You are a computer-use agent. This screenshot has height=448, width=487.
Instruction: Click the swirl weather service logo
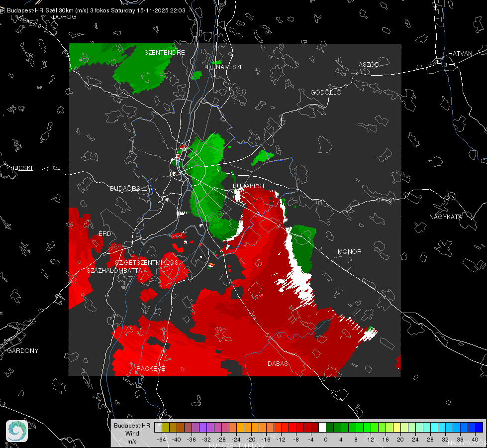point(17,431)
